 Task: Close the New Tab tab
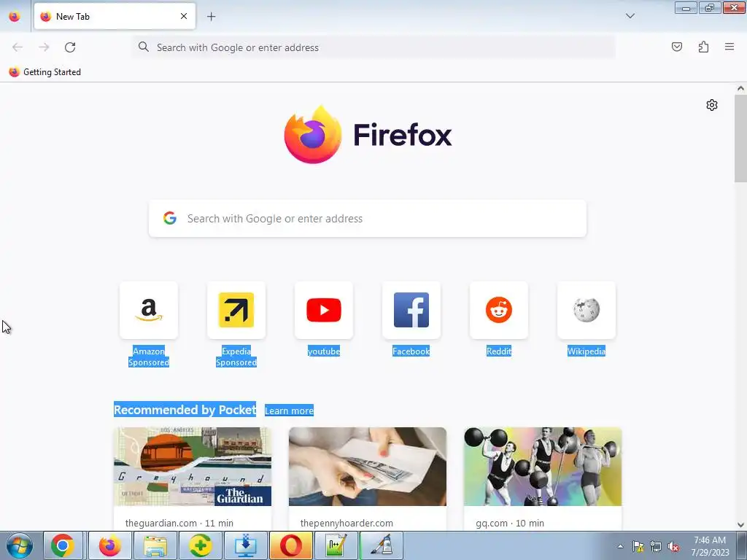tap(183, 16)
